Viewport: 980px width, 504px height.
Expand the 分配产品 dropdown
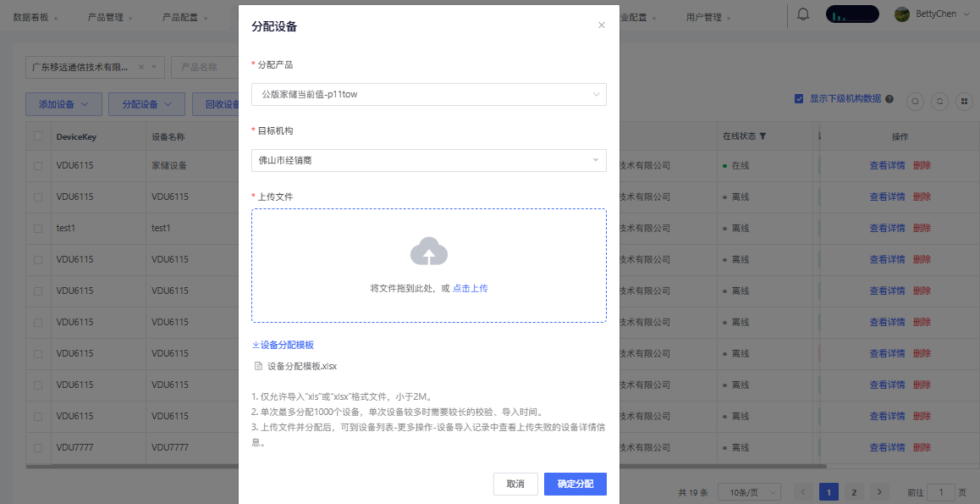[x=428, y=95]
